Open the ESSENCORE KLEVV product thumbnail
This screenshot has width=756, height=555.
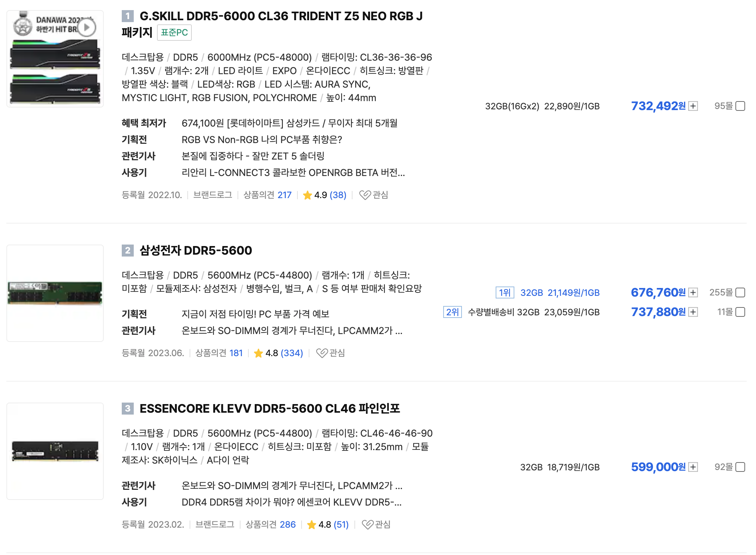click(x=55, y=451)
